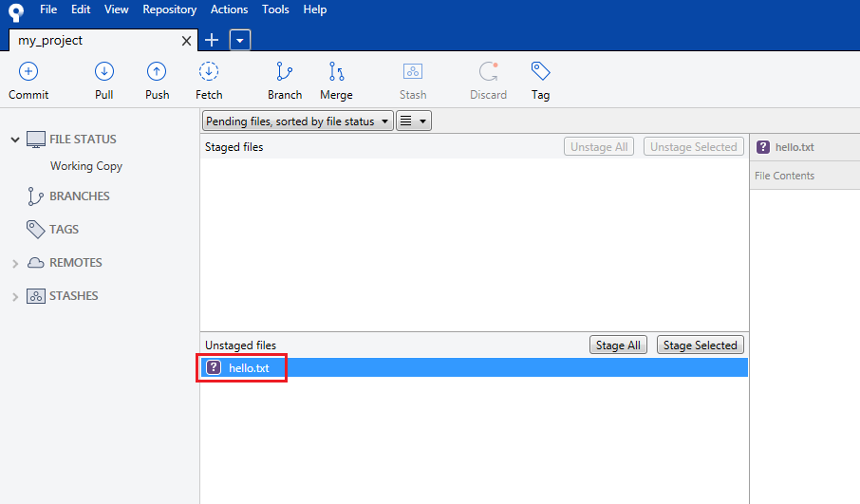
Task: Open the Branch tool
Action: [284, 72]
